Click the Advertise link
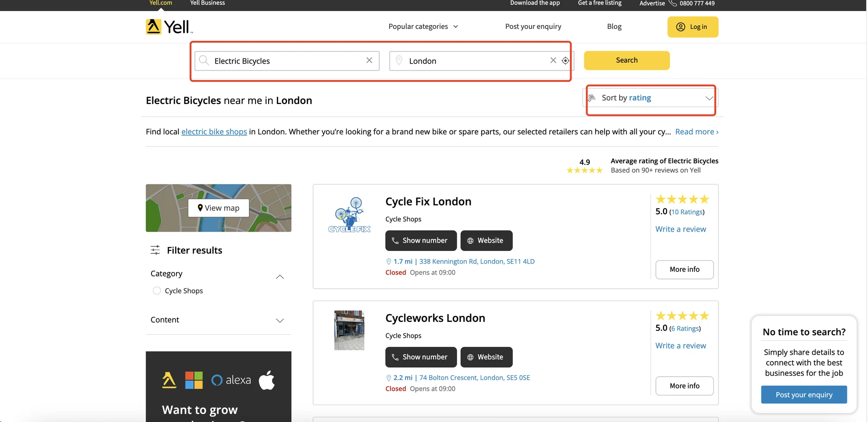The width and height of the screenshot is (868, 422). point(652,3)
